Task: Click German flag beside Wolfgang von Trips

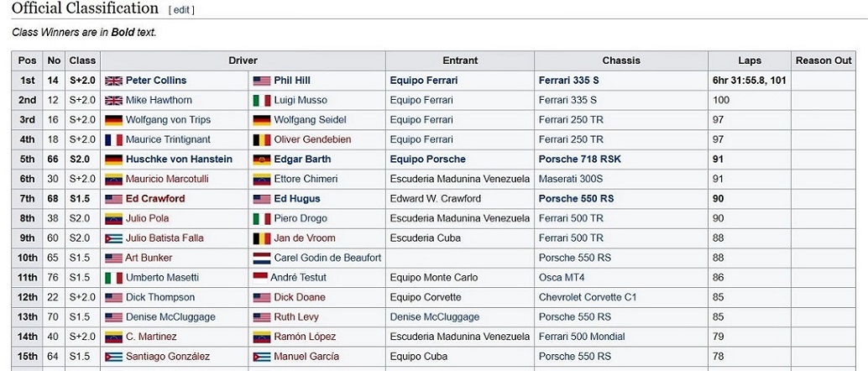Action: [113, 120]
